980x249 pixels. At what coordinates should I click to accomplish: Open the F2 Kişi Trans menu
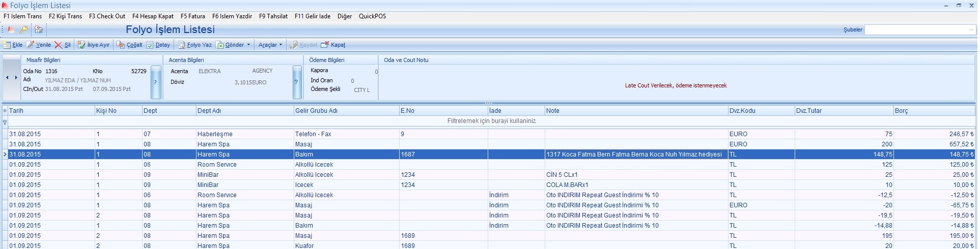[65, 16]
